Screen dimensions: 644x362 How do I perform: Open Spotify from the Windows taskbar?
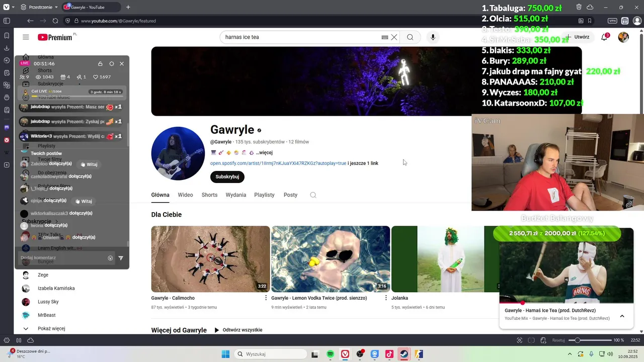(330, 354)
